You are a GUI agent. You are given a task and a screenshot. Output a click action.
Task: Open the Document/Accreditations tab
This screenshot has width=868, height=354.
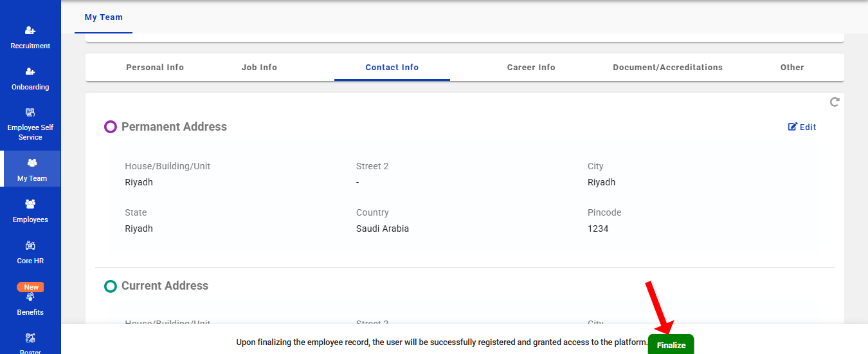click(x=667, y=68)
